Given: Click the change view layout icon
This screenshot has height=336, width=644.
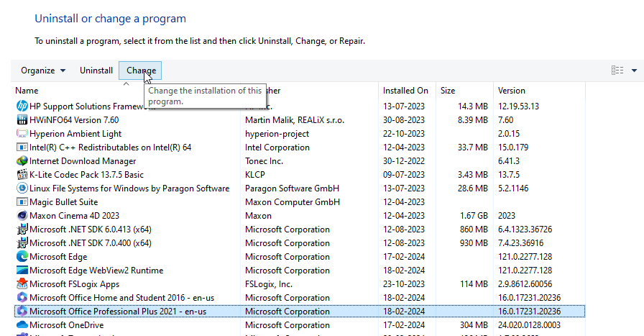Looking at the screenshot, I should tap(617, 71).
